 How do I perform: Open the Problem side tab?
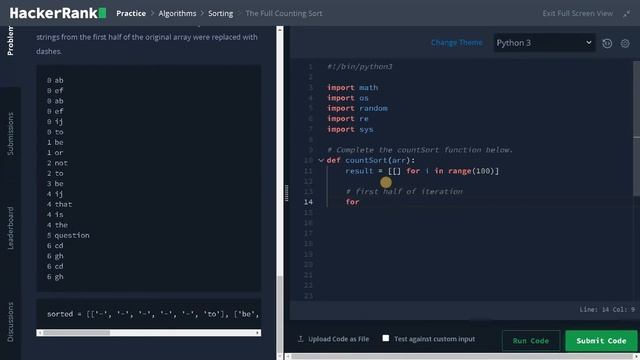pyautogui.click(x=10, y=41)
